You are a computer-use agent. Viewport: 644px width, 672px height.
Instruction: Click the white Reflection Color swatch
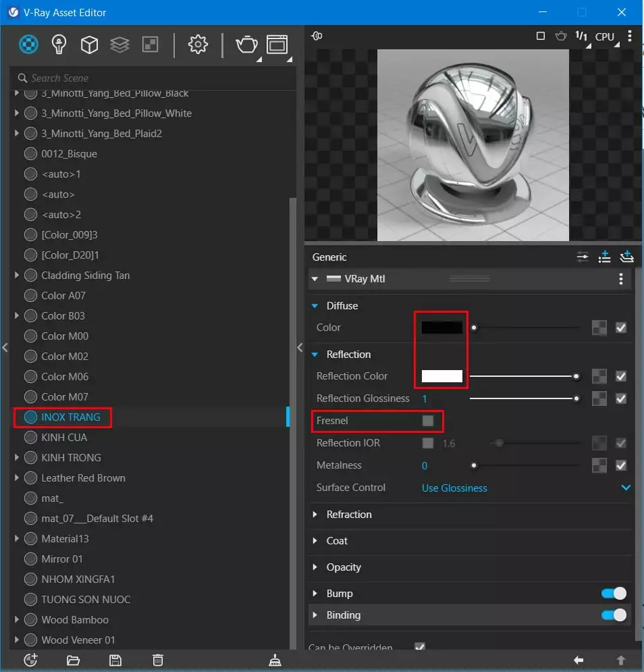point(441,376)
